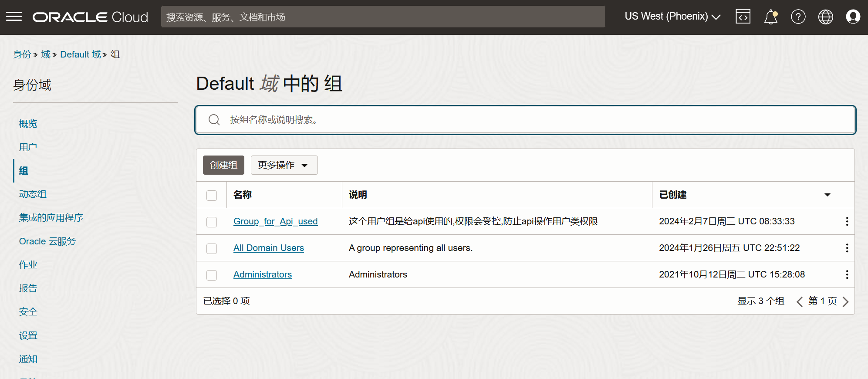Click the 说明 column header
This screenshot has width=868, height=379.
point(358,195)
